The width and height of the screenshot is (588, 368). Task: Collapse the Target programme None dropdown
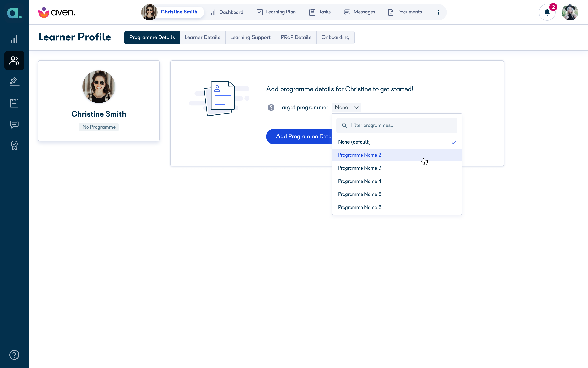[346, 107]
